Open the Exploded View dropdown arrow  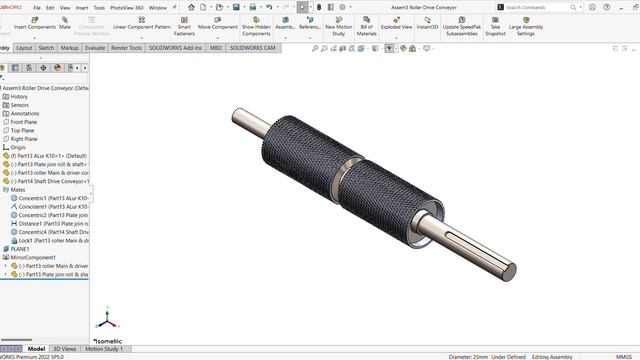coord(396,38)
